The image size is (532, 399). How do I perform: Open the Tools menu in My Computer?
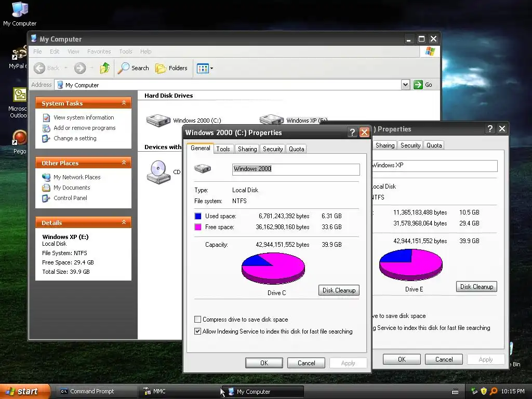[126, 51]
